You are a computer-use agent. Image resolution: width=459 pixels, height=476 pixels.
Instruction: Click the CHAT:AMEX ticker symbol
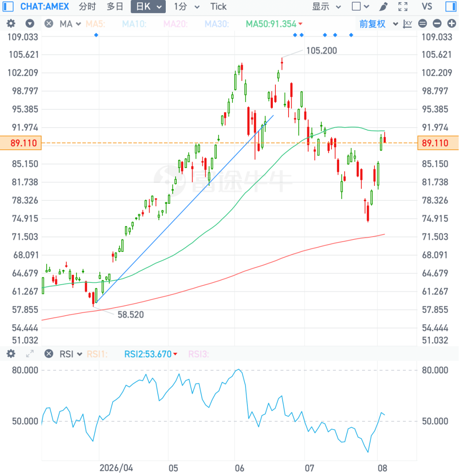pyautogui.click(x=45, y=6)
